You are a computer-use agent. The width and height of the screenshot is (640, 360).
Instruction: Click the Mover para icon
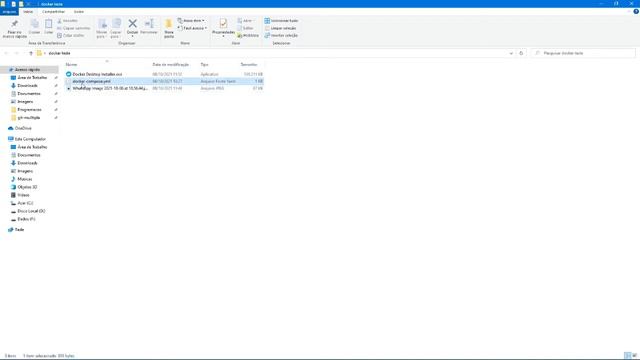(x=102, y=24)
